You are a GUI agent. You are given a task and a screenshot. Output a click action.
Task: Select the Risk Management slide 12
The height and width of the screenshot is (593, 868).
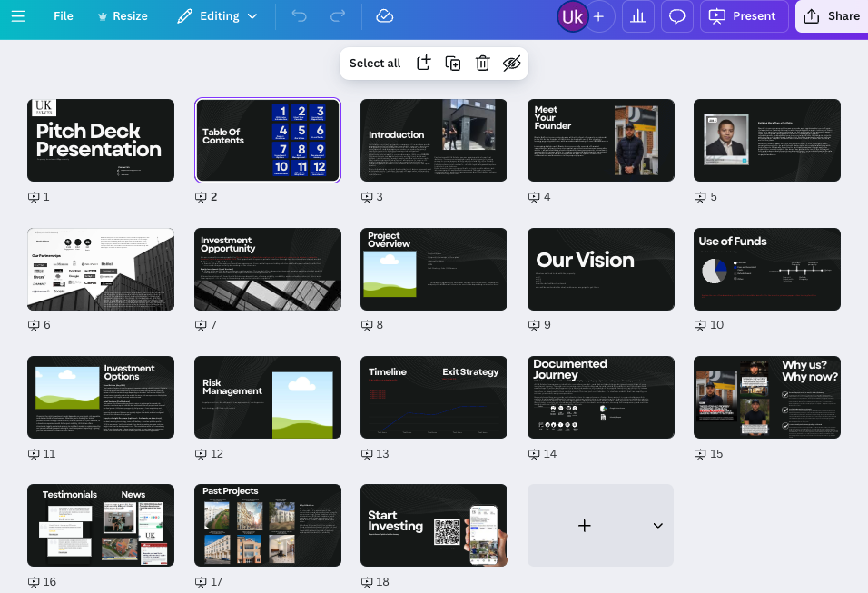(268, 397)
